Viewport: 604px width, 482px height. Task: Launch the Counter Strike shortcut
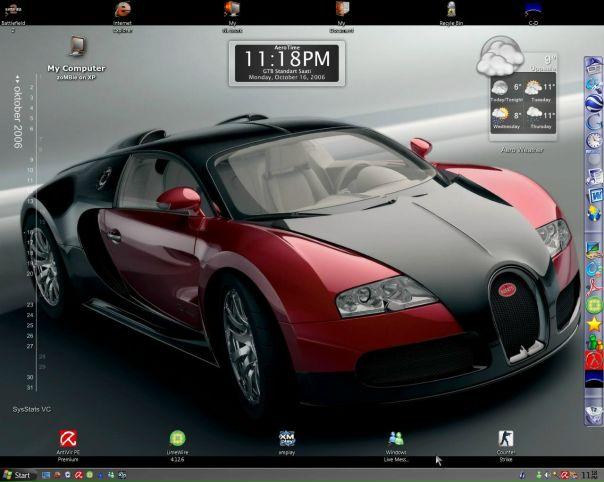pos(506,438)
